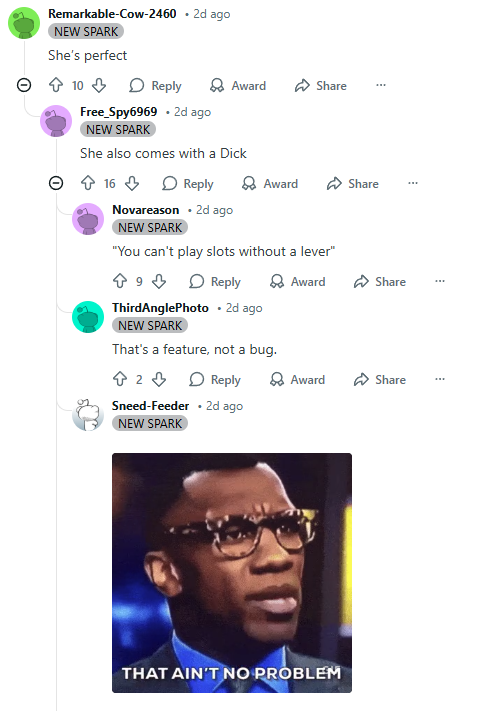Upvote ThirdAnglePhoto's feature comment

coord(120,379)
